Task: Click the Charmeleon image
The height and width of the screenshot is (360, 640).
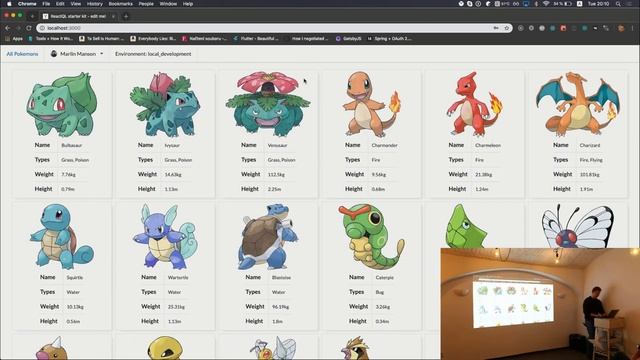Action: [475, 104]
